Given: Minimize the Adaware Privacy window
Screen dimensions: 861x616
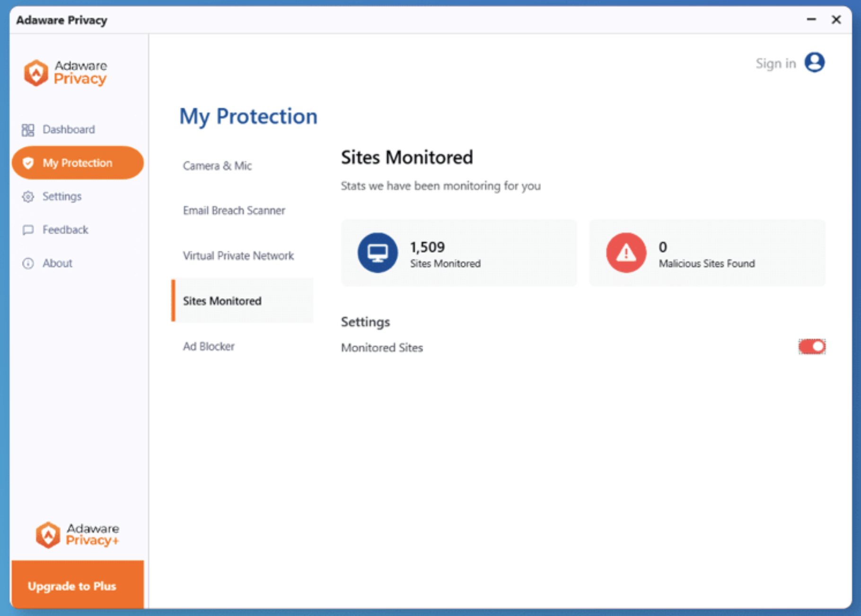Looking at the screenshot, I should pyautogui.click(x=811, y=19).
